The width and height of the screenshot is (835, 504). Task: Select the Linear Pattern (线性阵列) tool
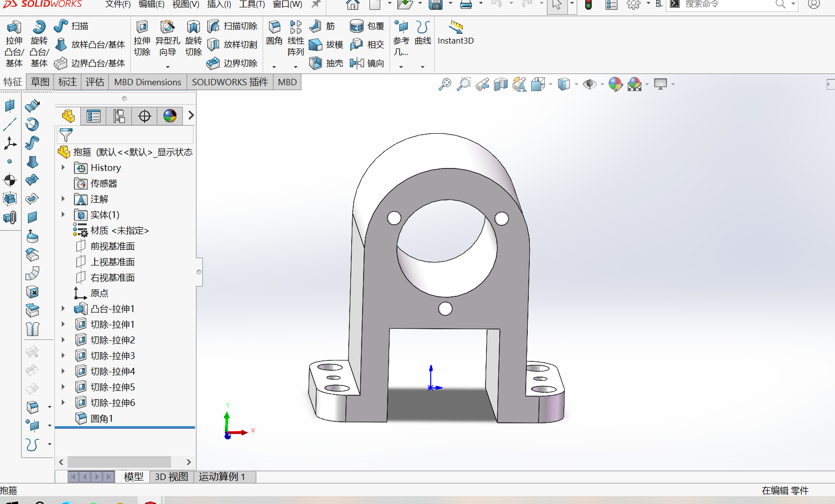point(295,39)
